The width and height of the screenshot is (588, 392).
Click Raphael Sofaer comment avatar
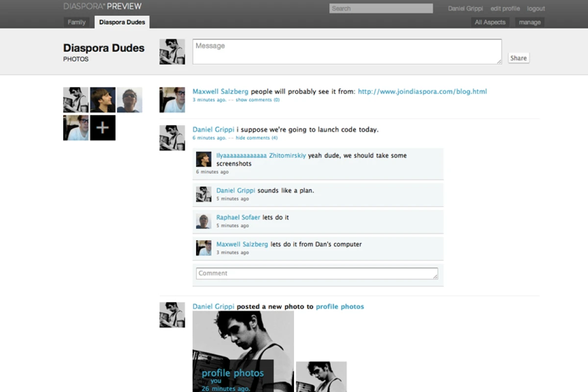click(x=204, y=221)
